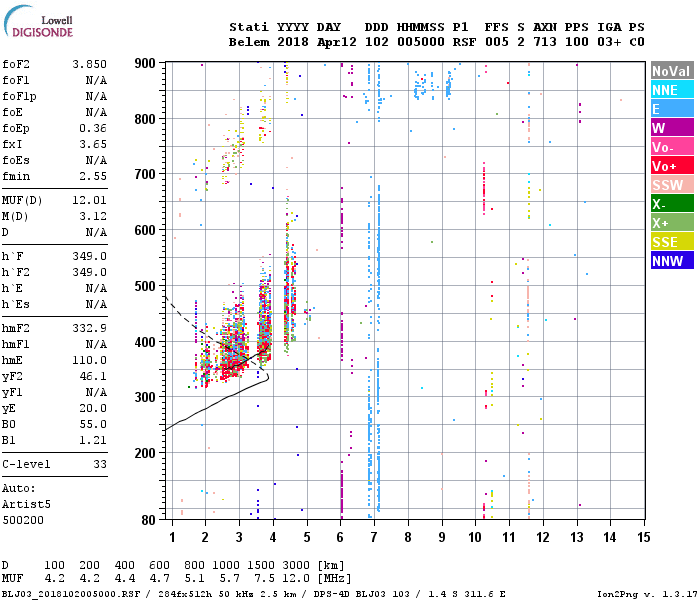
Task: Click the DDD value 102
Action: coord(377,42)
